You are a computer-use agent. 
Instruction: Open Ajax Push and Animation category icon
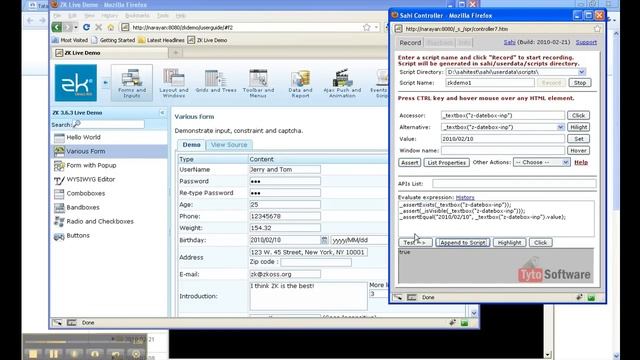point(342,83)
